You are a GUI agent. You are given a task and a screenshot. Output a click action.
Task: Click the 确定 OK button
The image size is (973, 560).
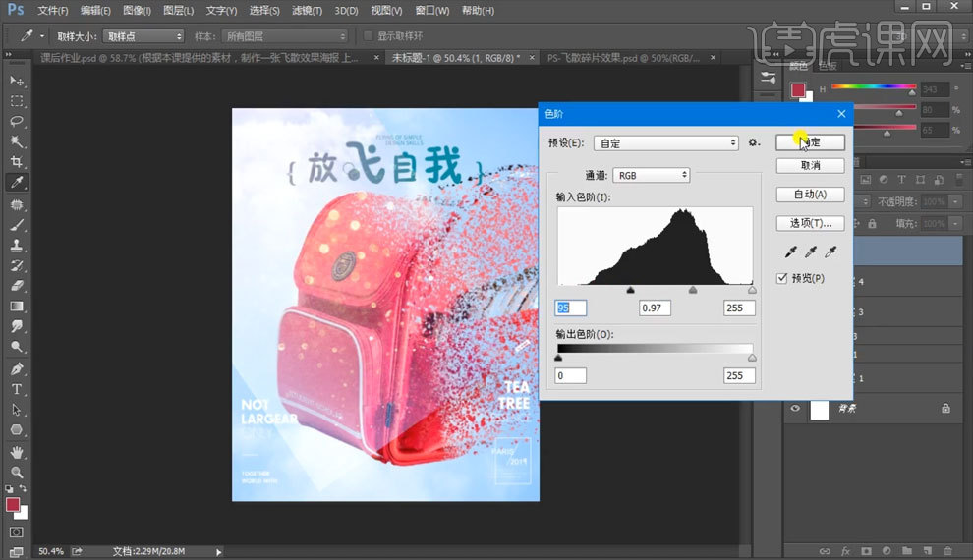point(810,142)
